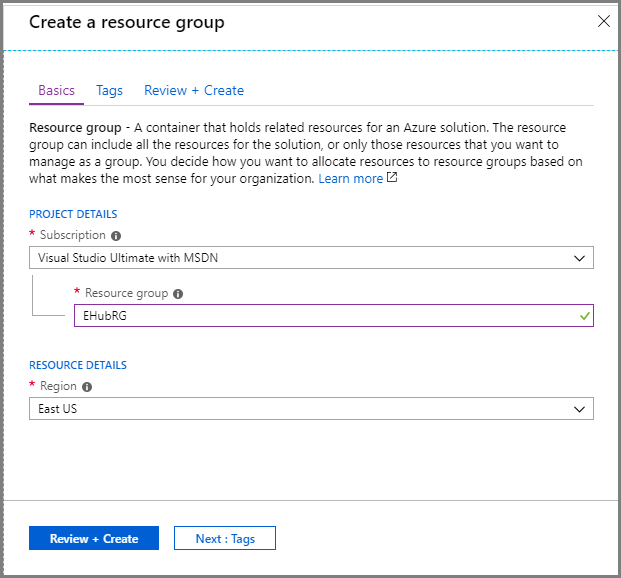621x578 pixels.
Task: Close the Create a resource group pane
Action: [x=603, y=21]
